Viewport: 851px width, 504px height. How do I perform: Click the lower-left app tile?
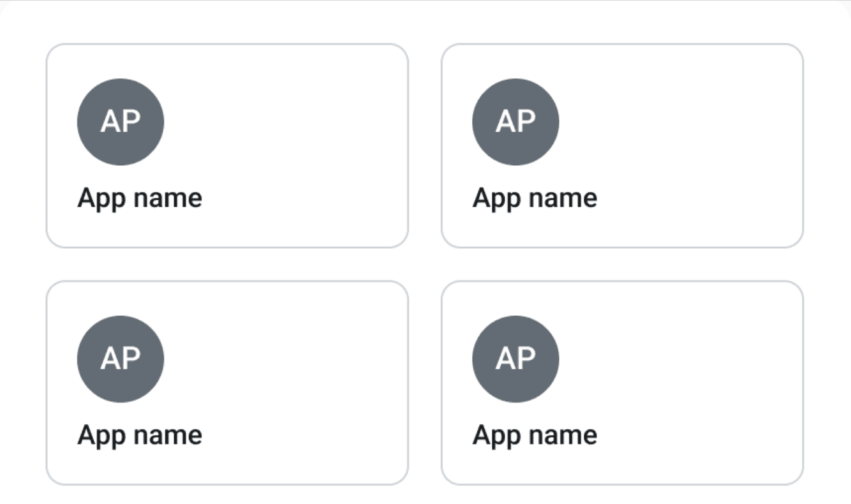tap(227, 382)
